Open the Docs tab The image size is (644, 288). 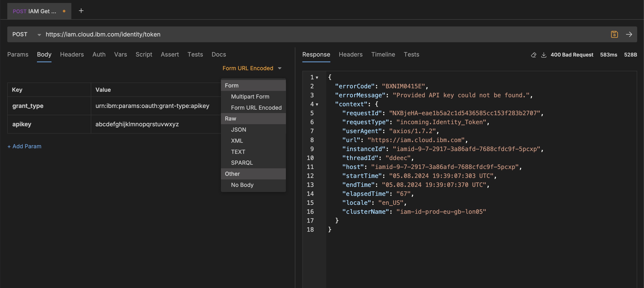(x=219, y=54)
